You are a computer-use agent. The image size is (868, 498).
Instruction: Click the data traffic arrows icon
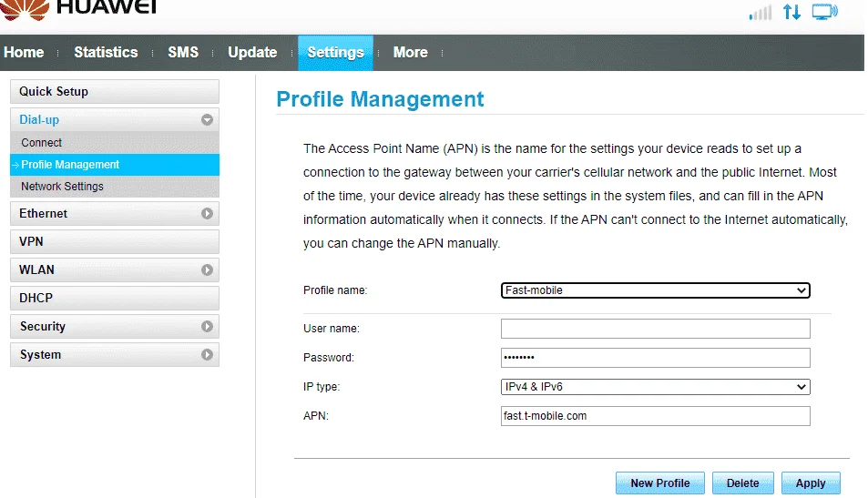pos(791,12)
